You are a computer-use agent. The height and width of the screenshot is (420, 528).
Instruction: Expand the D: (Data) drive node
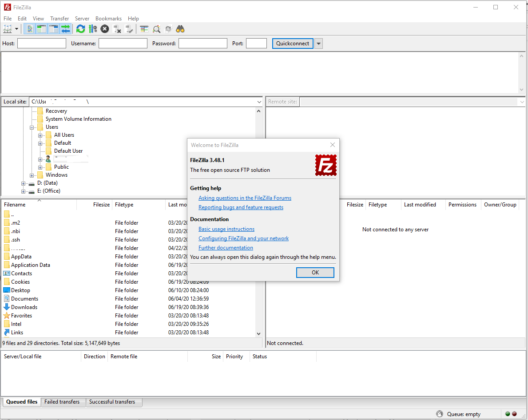23,183
